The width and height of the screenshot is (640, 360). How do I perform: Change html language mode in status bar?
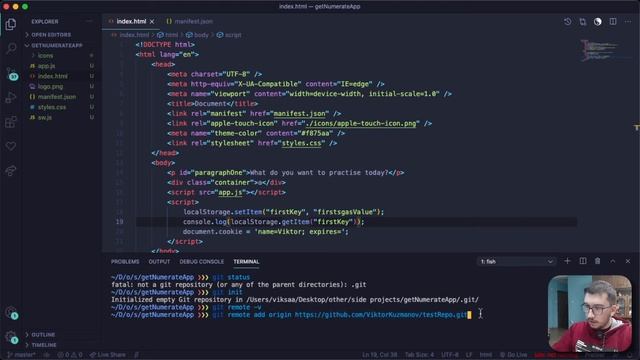click(485, 355)
